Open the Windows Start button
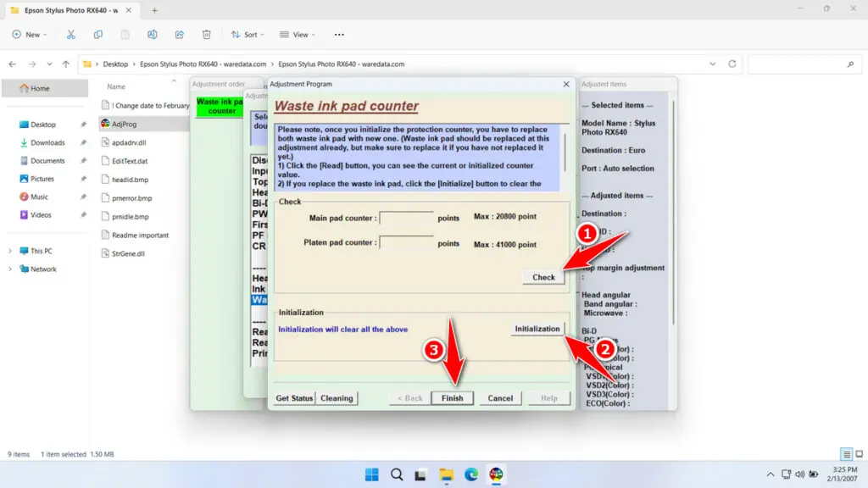The width and height of the screenshot is (868, 488). 371,474
